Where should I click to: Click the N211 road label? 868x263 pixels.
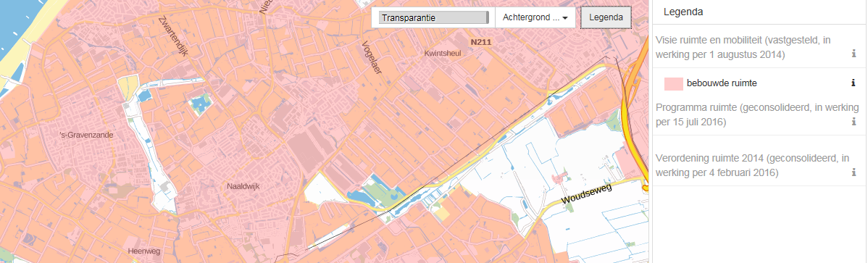click(x=481, y=42)
